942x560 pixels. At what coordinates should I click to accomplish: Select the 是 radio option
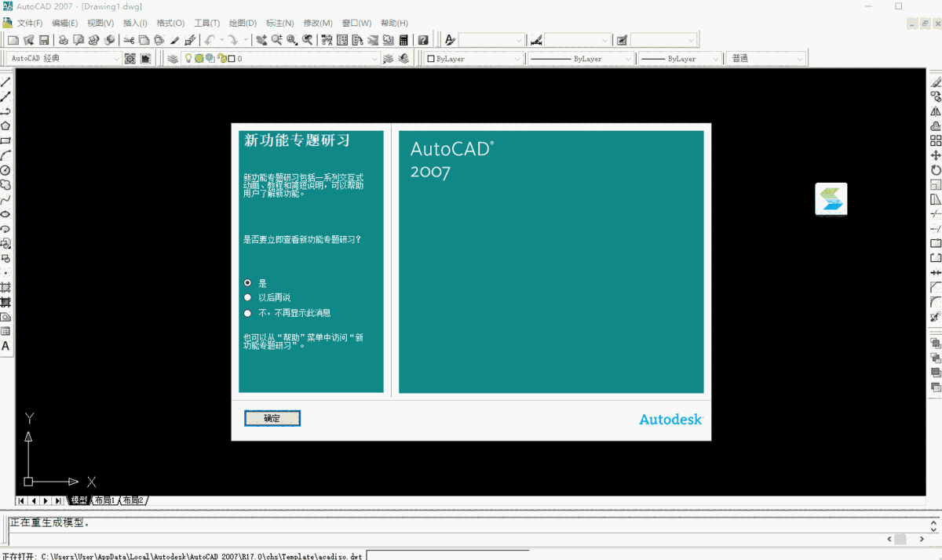pyautogui.click(x=248, y=282)
